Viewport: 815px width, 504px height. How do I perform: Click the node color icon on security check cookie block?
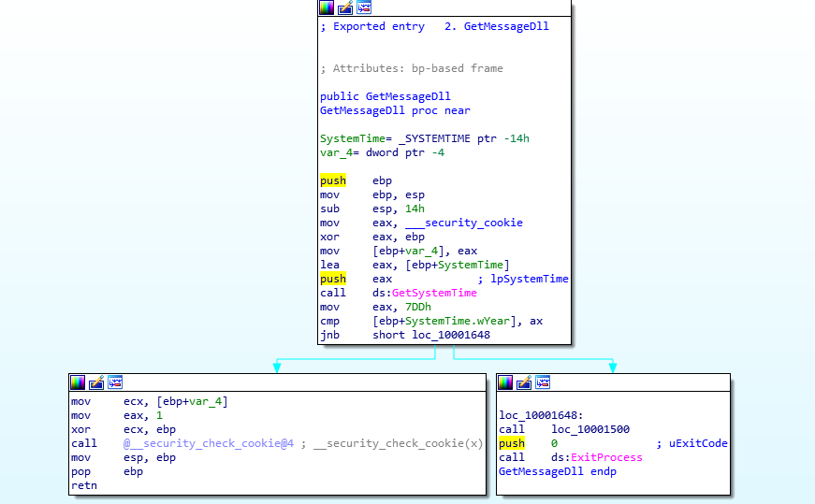click(x=78, y=382)
